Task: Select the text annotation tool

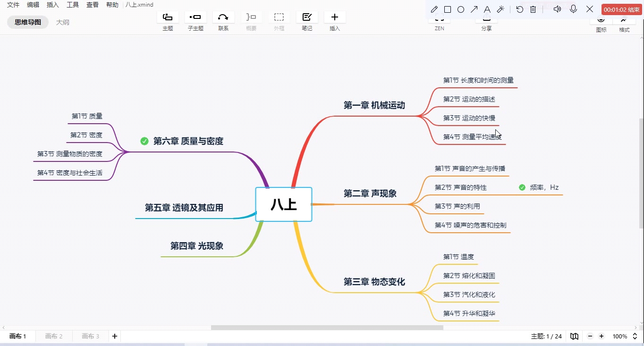Action: (487, 9)
